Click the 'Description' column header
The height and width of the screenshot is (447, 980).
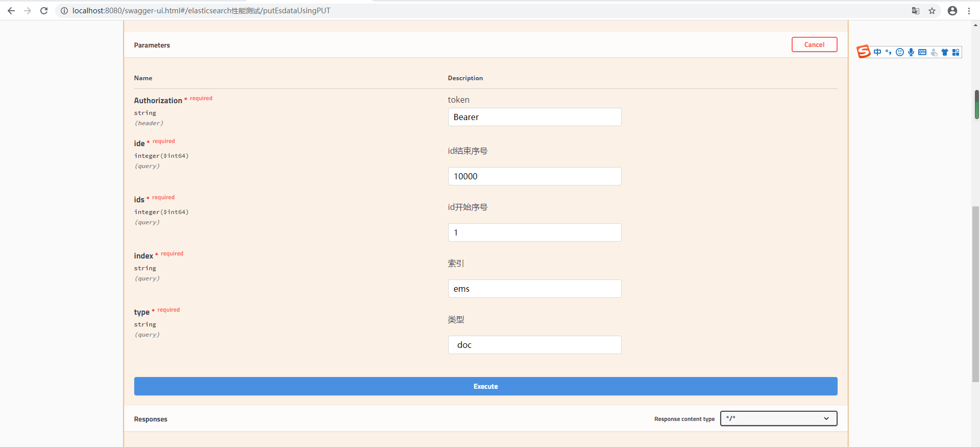465,78
